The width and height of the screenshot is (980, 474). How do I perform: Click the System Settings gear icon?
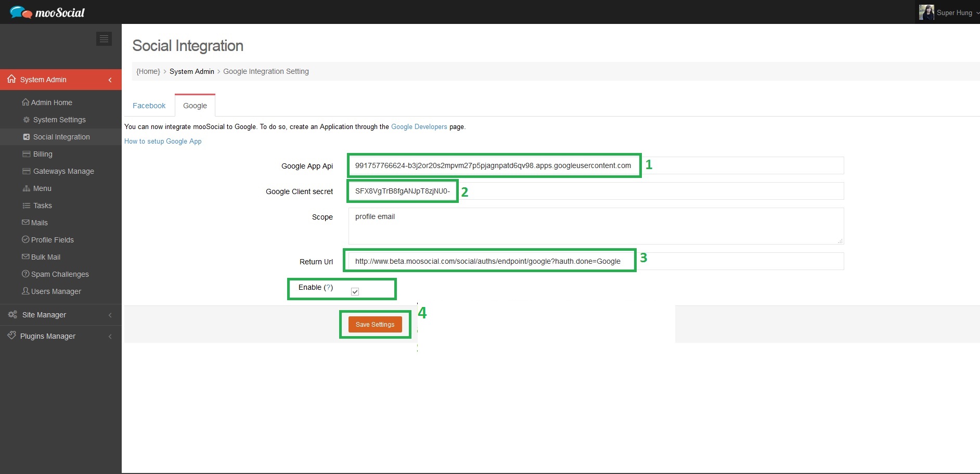27,120
